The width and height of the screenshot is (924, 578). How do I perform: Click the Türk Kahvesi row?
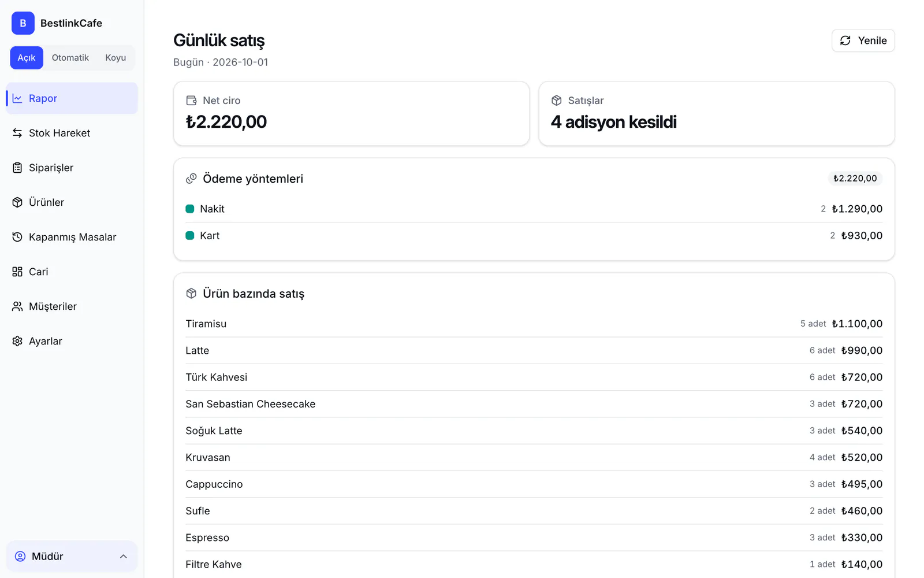534,377
